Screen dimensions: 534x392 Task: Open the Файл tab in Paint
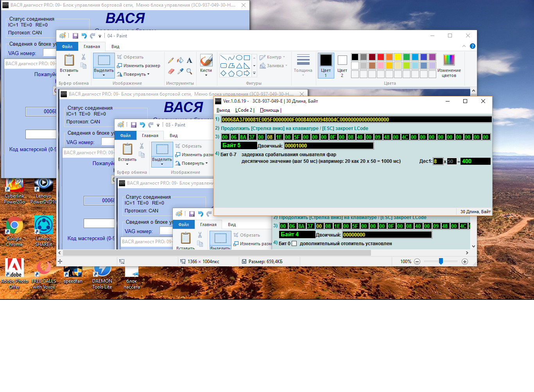tap(67, 46)
